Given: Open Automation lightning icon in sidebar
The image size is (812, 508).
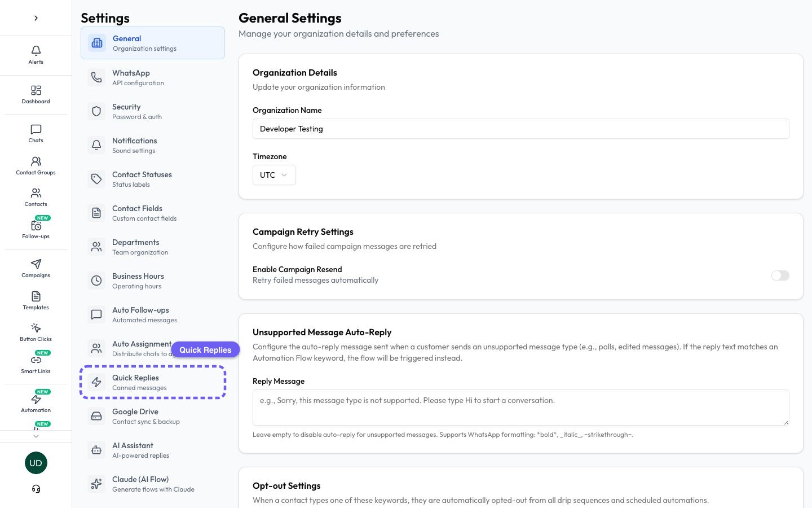Looking at the screenshot, I should [36, 399].
